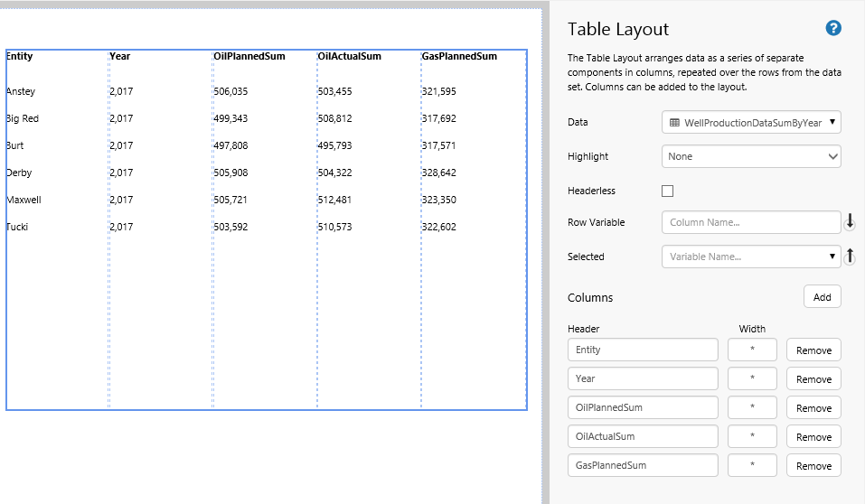Click the OilActualSum header text field
The image size is (865, 504).
(x=643, y=436)
